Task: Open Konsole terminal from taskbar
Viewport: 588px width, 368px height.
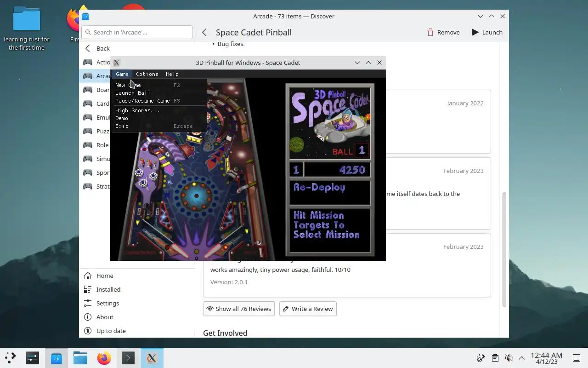Action: tap(128, 358)
